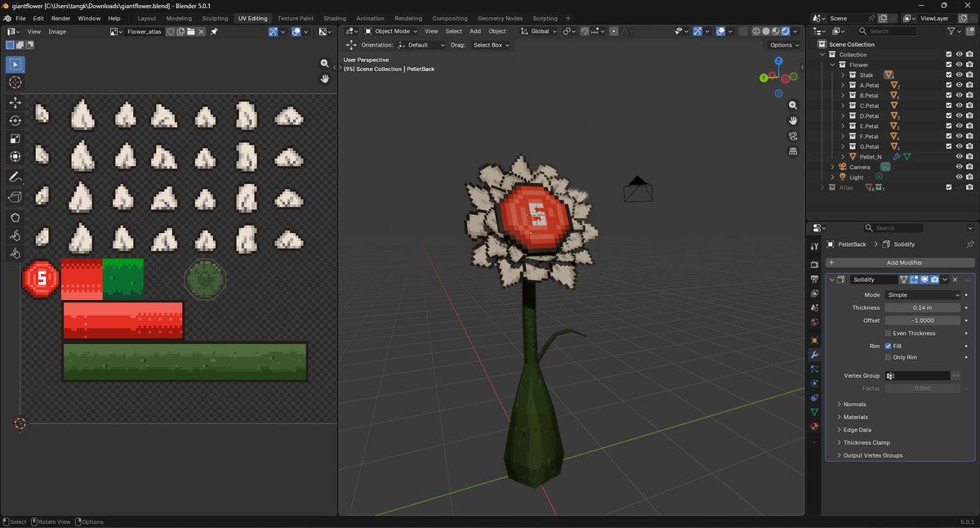Activate the Scale tool in UV editor

point(16,138)
